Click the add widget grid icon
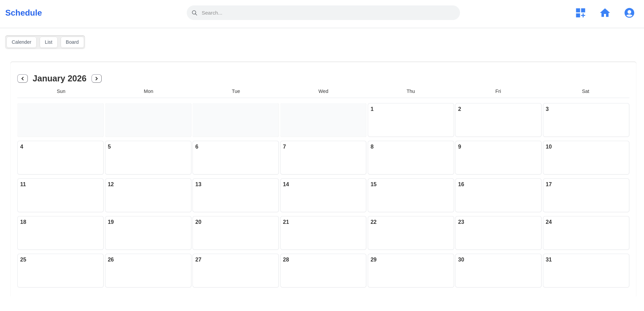The image size is (644, 311). coord(580,13)
